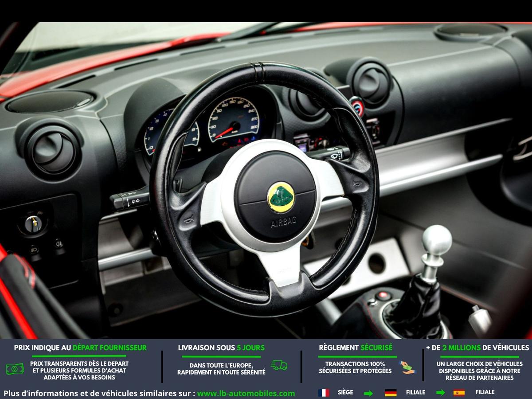Click the 'DANS TOUTE L'EUROPE' delivery description

pyautogui.click(x=221, y=369)
